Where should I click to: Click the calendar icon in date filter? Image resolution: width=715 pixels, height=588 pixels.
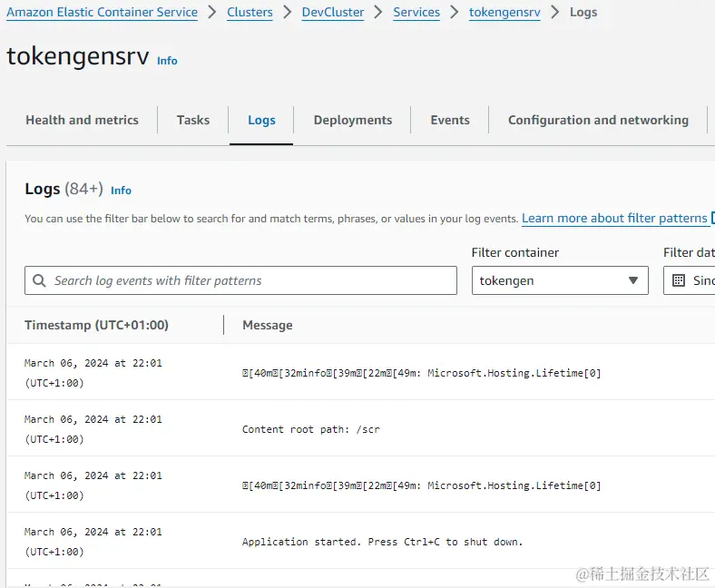679,280
